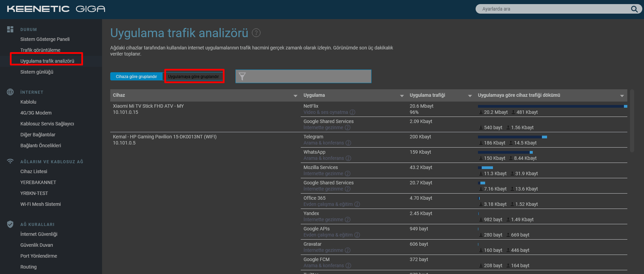Open info icon beside WhatsApp Arama & konferans
This screenshot has height=274, width=644.
pos(348,158)
